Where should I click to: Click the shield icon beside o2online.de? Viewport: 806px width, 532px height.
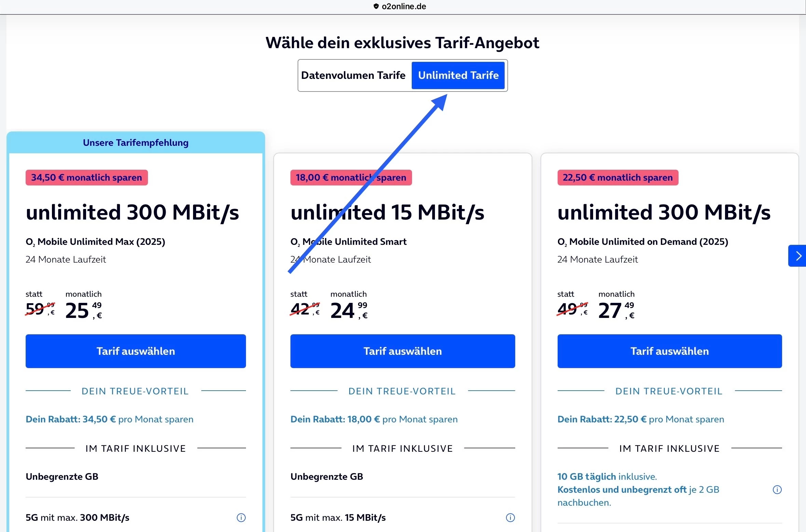(x=376, y=6)
